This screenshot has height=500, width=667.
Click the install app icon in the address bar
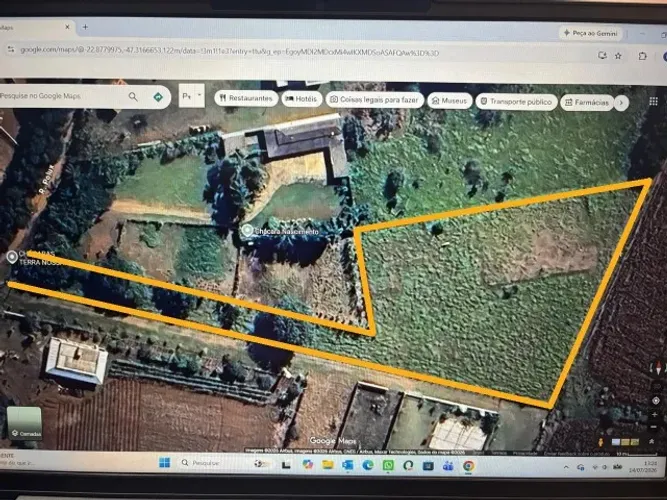coord(602,55)
